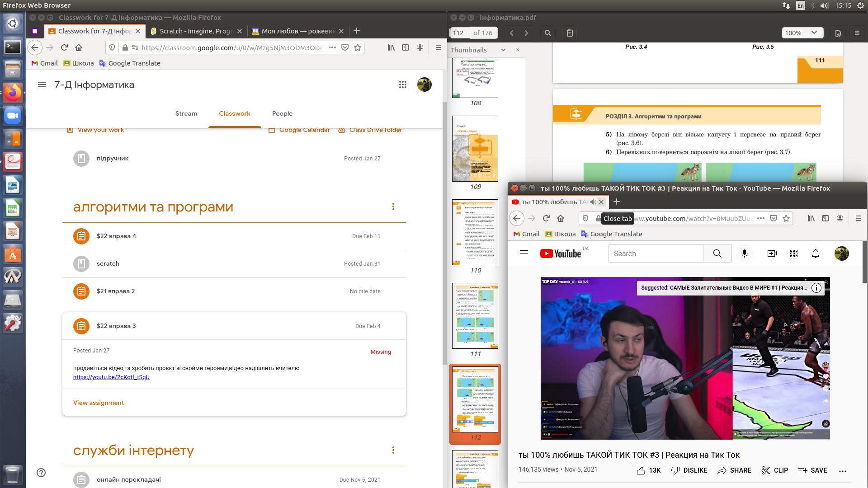Switch to the Stream tab
868x488 pixels.
[186, 113]
